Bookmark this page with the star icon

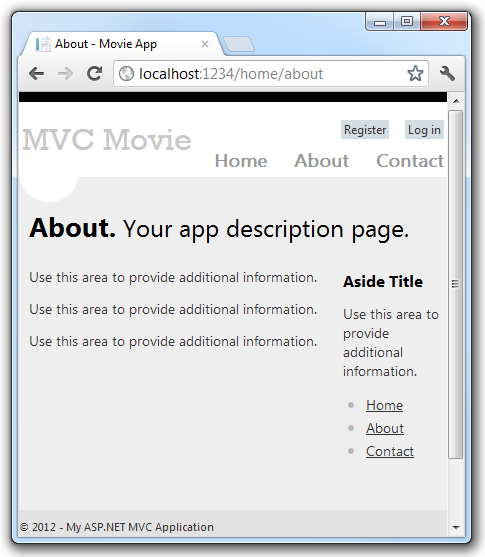415,74
